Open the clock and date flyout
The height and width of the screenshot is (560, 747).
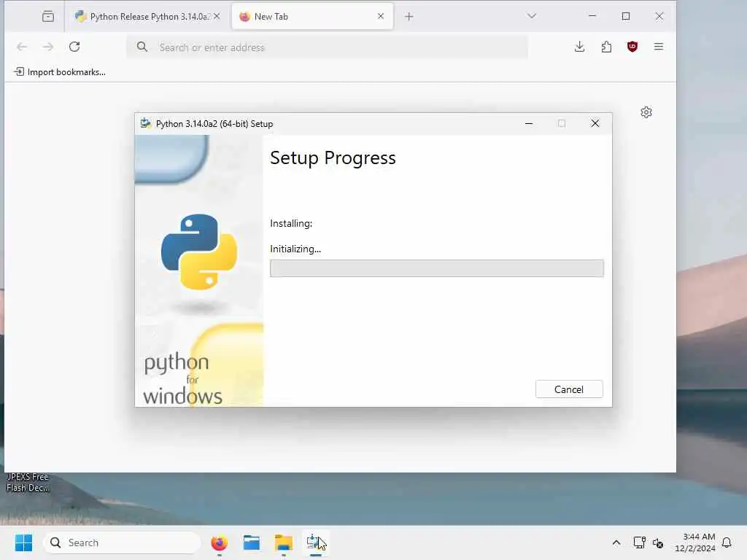click(x=694, y=542)
